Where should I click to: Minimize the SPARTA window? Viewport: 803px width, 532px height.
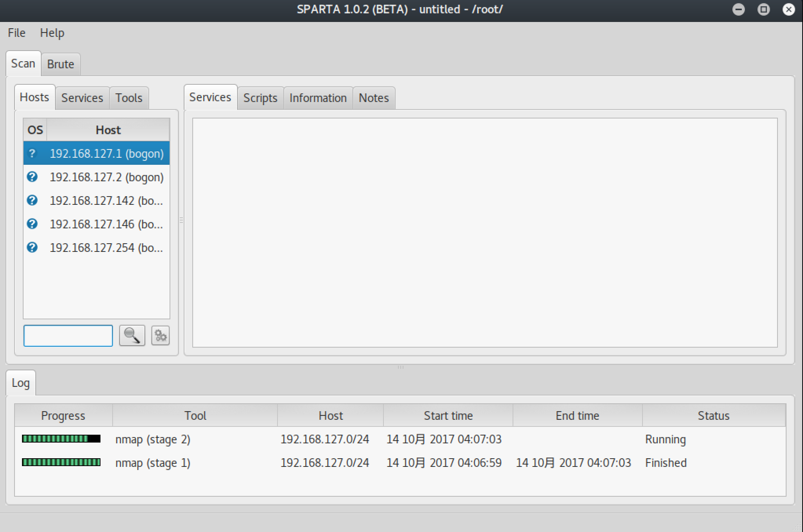tap(738, 9)
